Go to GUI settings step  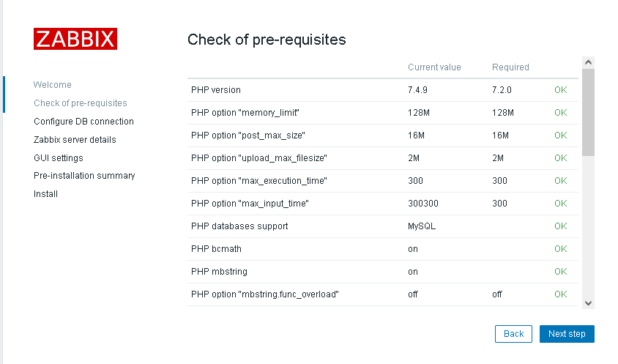(58, 158)
